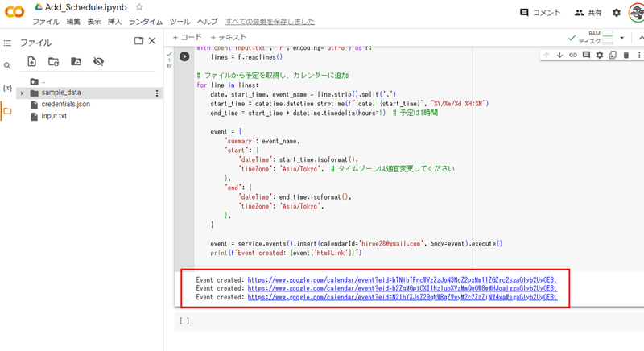Open the runtime connection dropdown arrow
Image resolution: width=644 pixels, height=351 pixels.
pyautogui.click(x=622, y=38)
